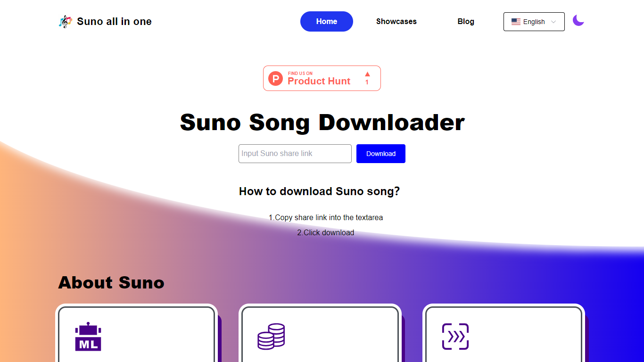This screenshot has height=362, width=644.
Task: Expand language chevron arrow
Action: 553,22
